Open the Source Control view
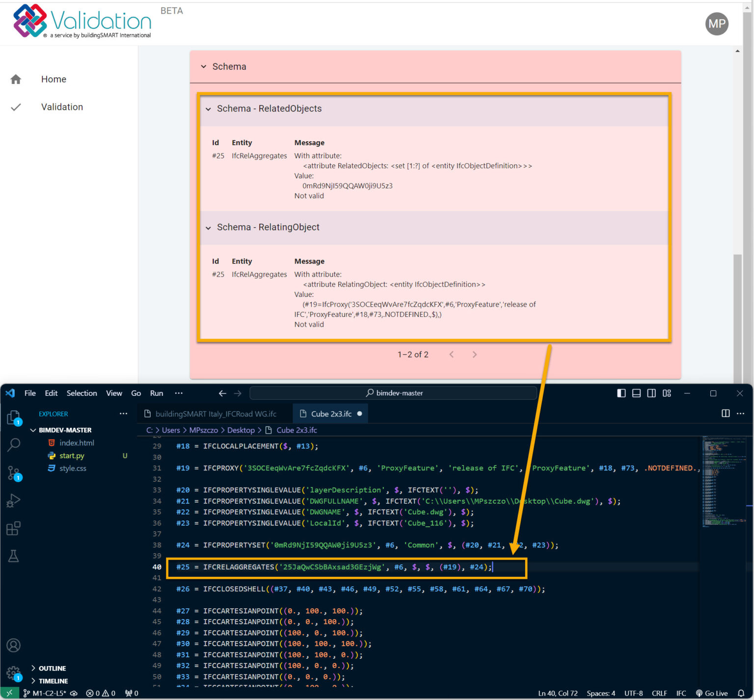The height and width of the screenshot is (700, 754). [x=13, y=472]
